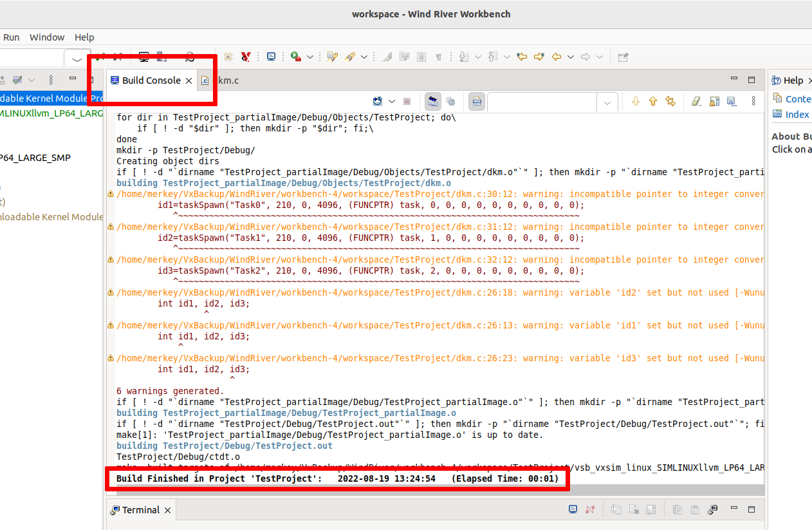Open a terminal via Terminal panel monitor icon
Image resolution: width=812 pixels, height=530 pixels.
coord(573,509)
